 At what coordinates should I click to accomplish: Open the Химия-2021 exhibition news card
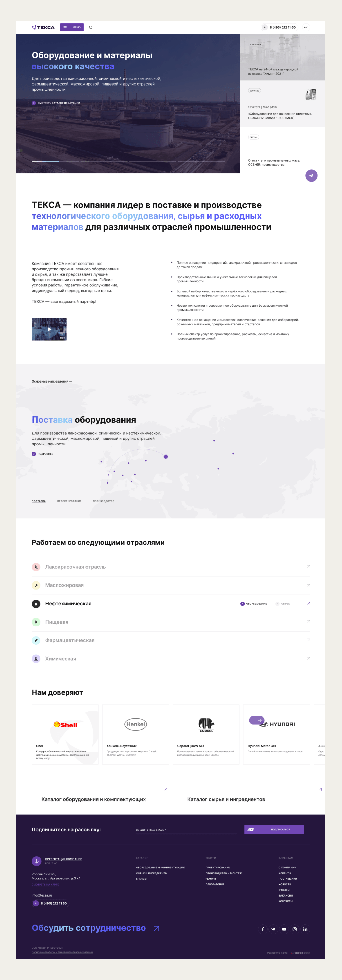[x=283, y=57]
